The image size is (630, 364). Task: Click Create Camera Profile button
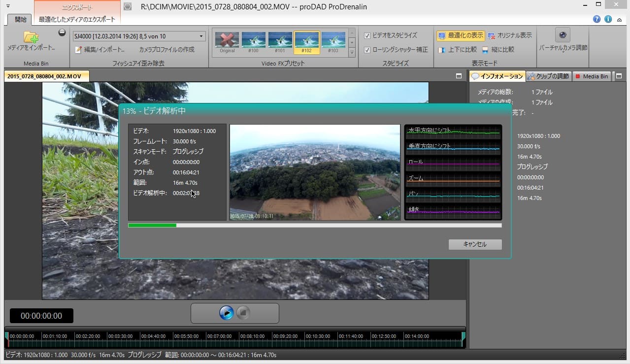pos(166,50)
